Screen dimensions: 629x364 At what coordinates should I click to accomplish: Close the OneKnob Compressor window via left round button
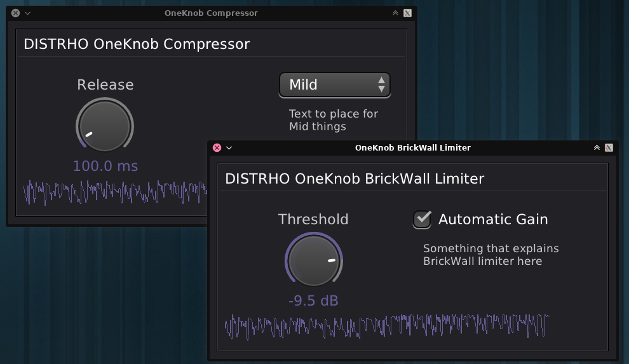[x=16, y=13]
